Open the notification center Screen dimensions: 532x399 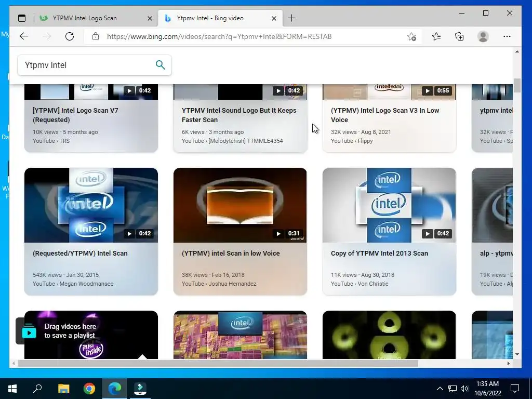pyautogui.click(x=515, y=389)
